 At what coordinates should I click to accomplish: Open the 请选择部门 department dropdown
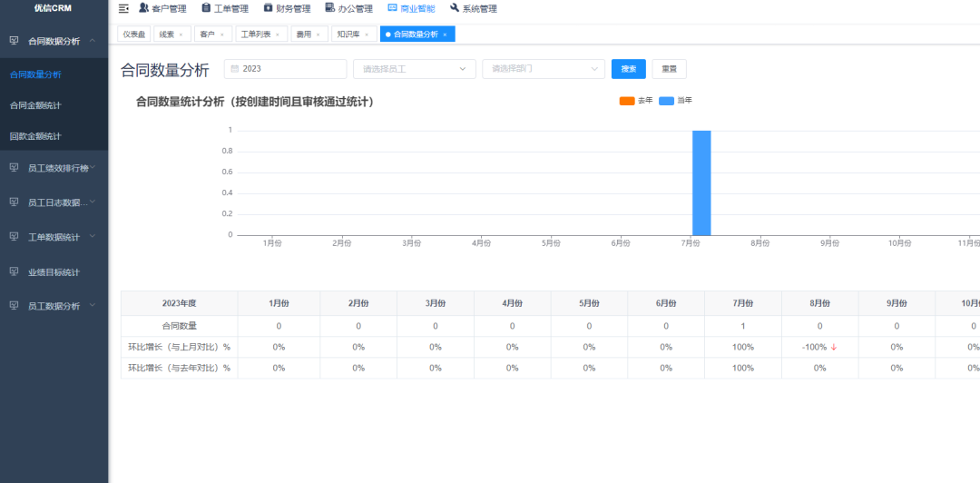tap(544, 69)
